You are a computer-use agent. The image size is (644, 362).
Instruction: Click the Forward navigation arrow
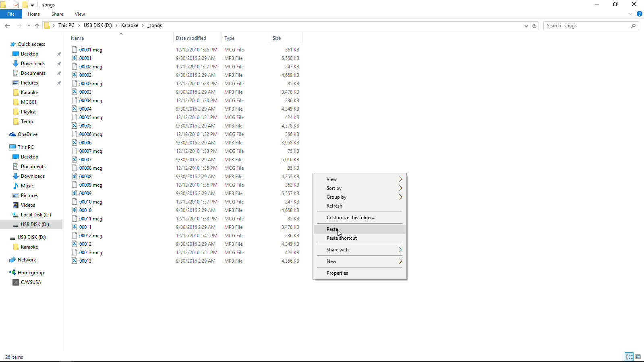pos(19,26)
